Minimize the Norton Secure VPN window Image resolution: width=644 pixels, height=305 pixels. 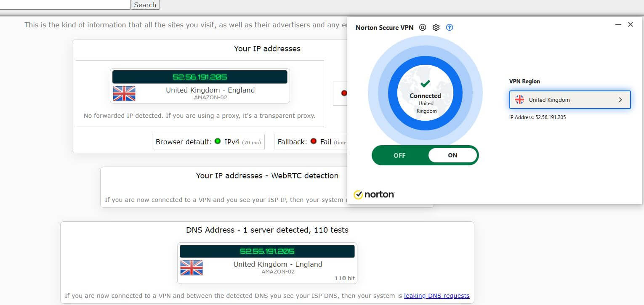tap(618, 24)
